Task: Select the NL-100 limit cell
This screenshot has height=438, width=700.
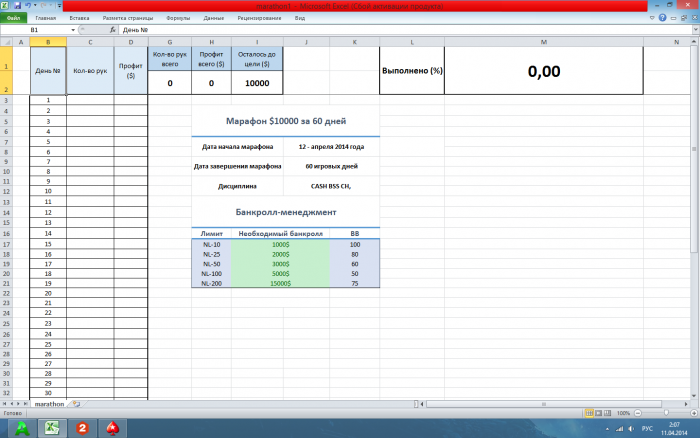Action: pyautogui.click(x=212, y=273)
